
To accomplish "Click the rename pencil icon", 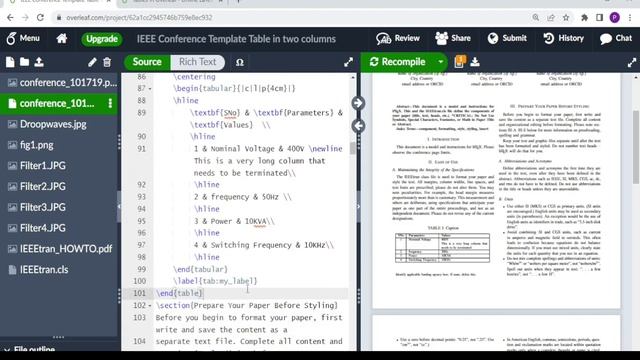I will [x=92, y=62].
